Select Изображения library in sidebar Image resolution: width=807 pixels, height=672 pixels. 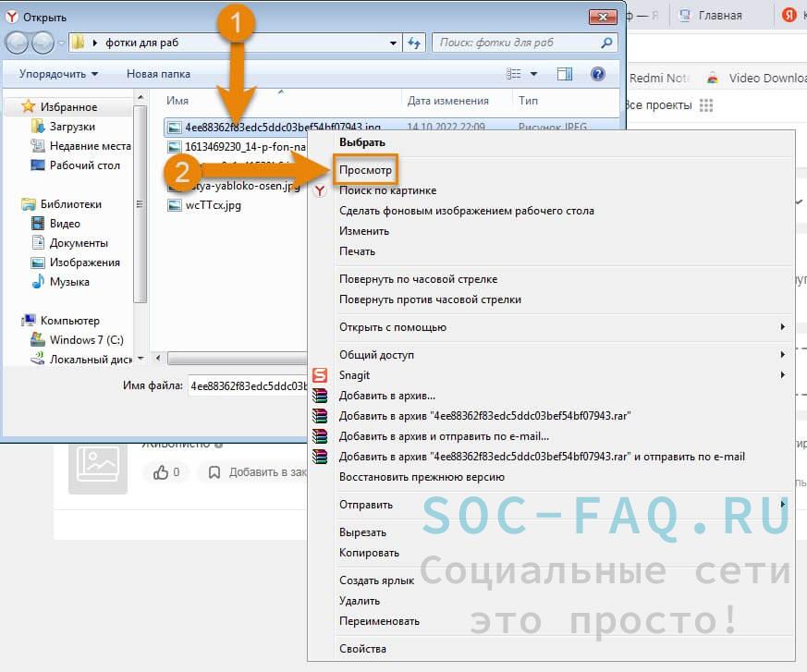84,263
